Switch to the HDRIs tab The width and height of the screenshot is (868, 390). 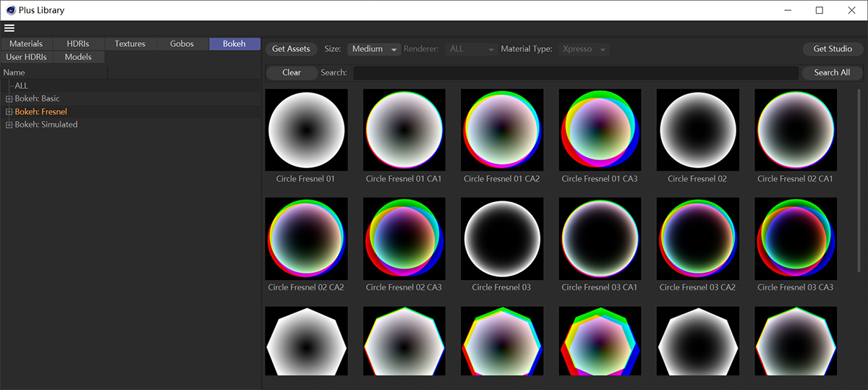pos(77,43)
